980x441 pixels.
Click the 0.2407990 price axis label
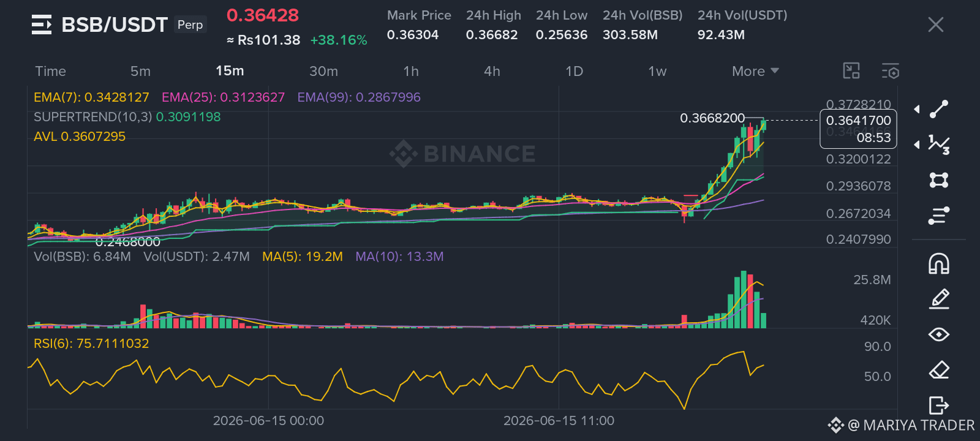(x=859, y=239)
